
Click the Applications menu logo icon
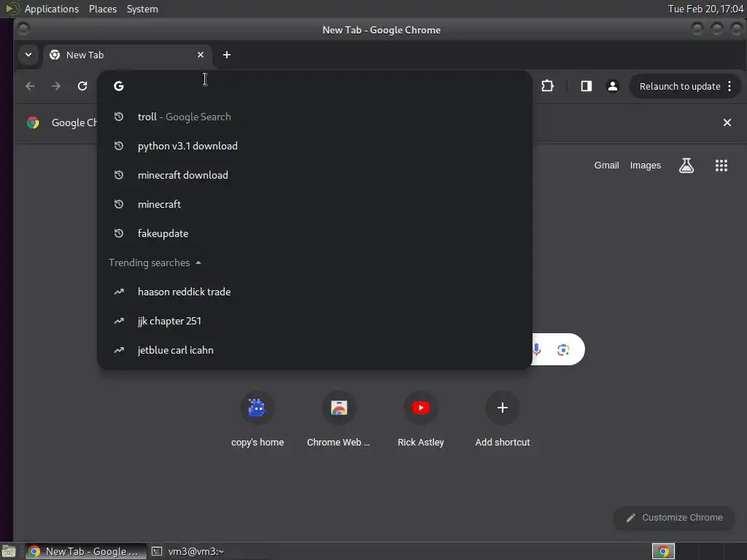click(12, 9)
